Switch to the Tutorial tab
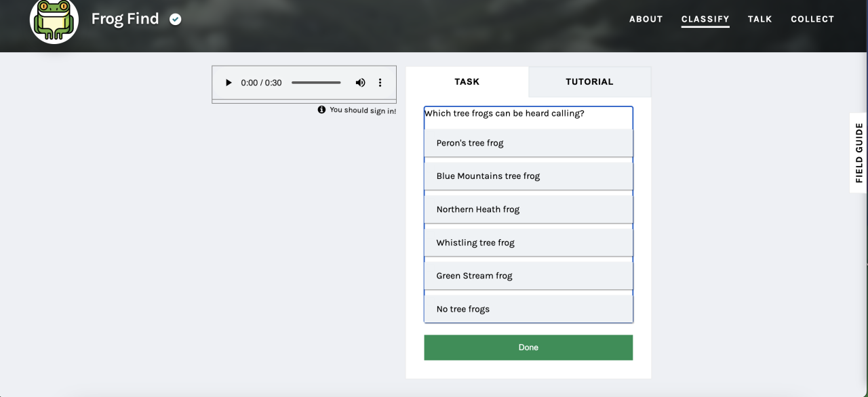 (589, 82)
